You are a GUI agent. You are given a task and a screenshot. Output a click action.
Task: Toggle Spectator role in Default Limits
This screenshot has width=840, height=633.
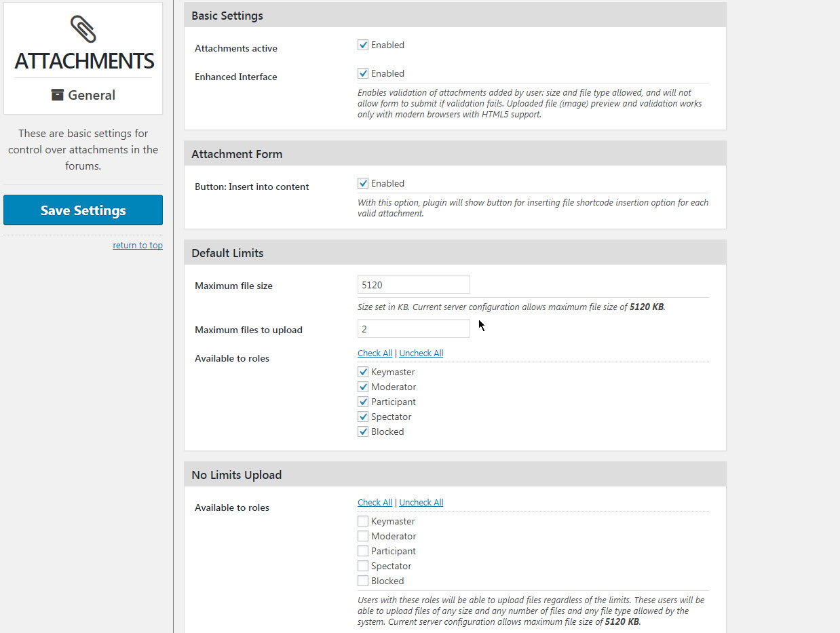[363, 417]
